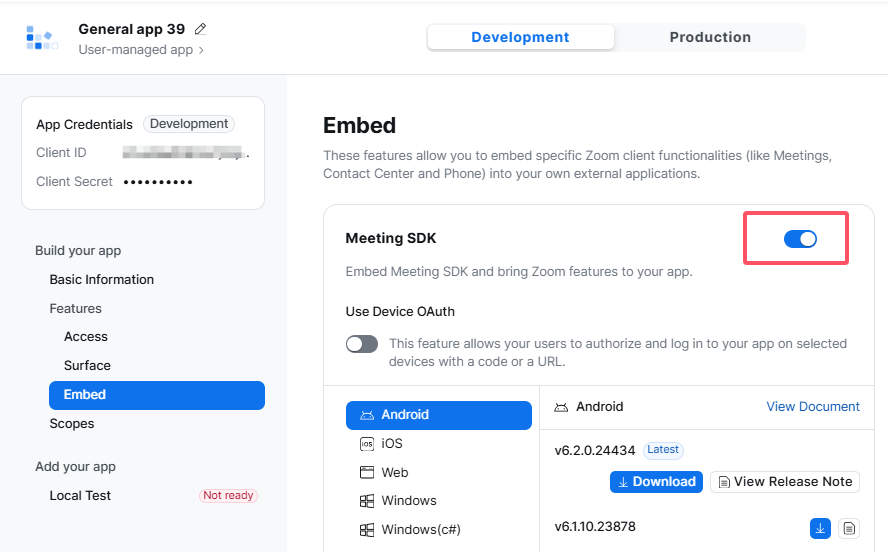Open Basic Information in the sidebar
Image resolution: width=888 pixels, height=552 pixels.
pos(102,279)
